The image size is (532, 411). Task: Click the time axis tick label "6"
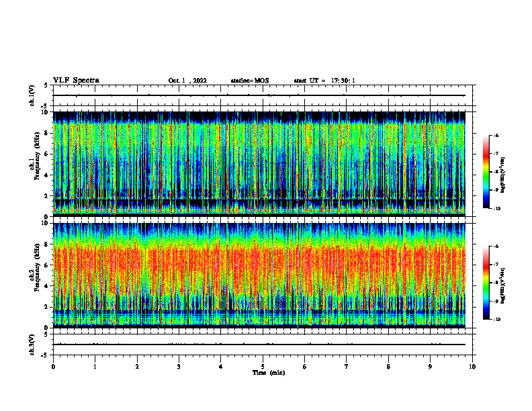(x=305, y=367)
